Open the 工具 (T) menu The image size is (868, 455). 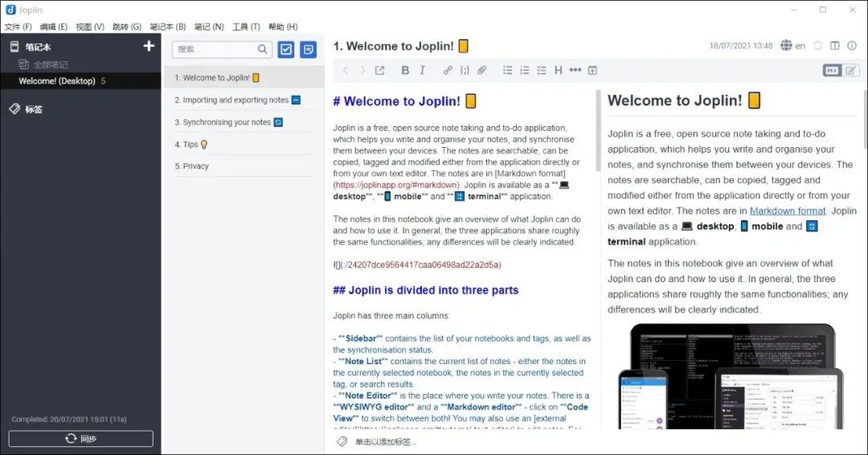coord(246,27)
